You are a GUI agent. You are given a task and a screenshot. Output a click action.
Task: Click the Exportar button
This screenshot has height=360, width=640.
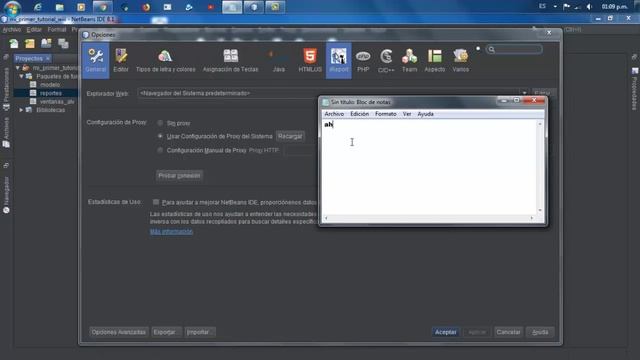(166, 332)
